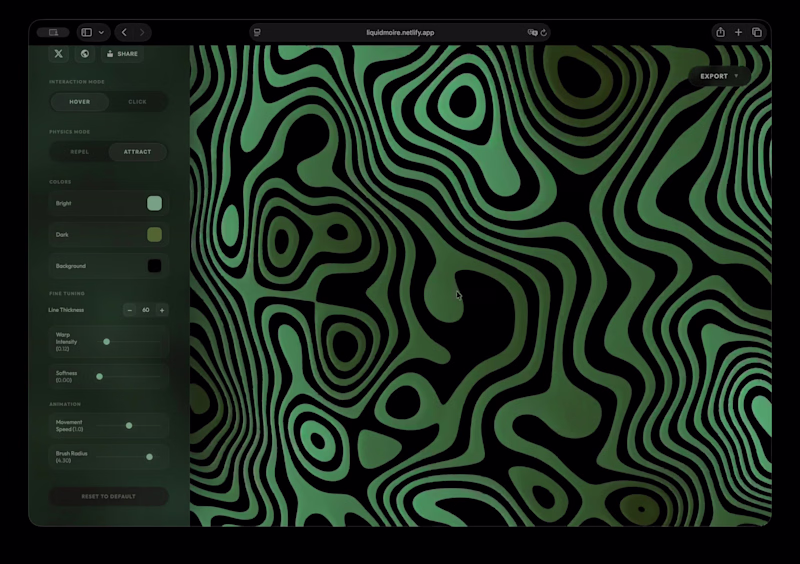Open a new tab with plus icon
The height and width of the screenshot is (564, 800).
(x=738, y=32)
